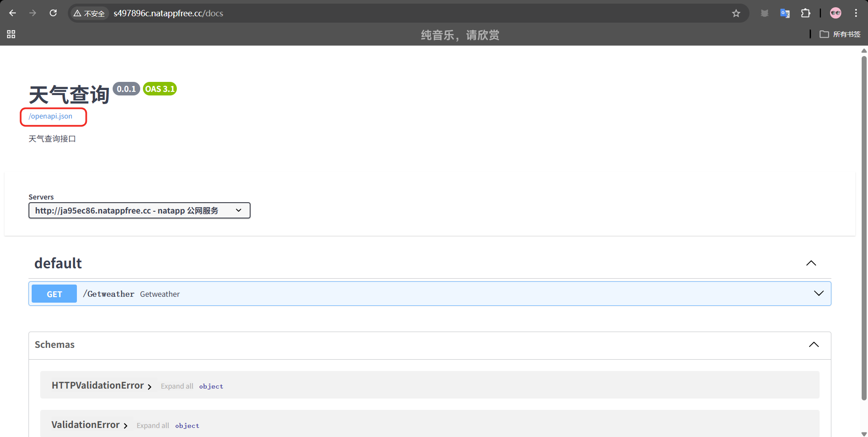This screenshot has height=437, width=868.
Task: Click the scrollbar up arrow
Action: click(x=864, y=51)
